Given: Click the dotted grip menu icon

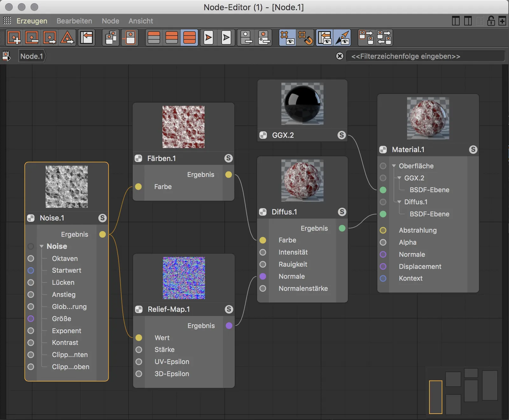Looking at the screenshot, I should tap(7, 21).
